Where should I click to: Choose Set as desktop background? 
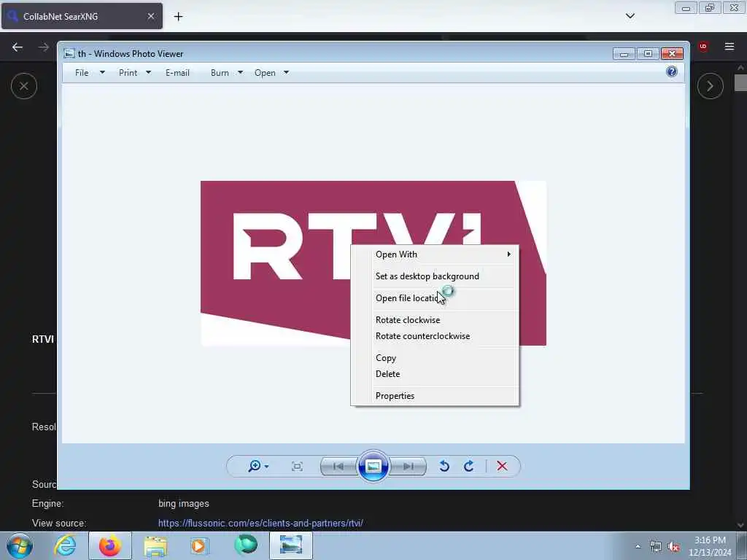click(x=435, y=276)
